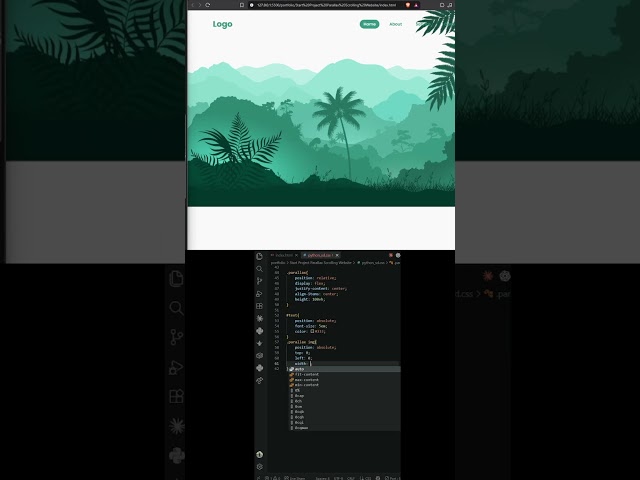Open Source Control in VS Code activity bar
The image size is (640, 480).
pos(259,281)
